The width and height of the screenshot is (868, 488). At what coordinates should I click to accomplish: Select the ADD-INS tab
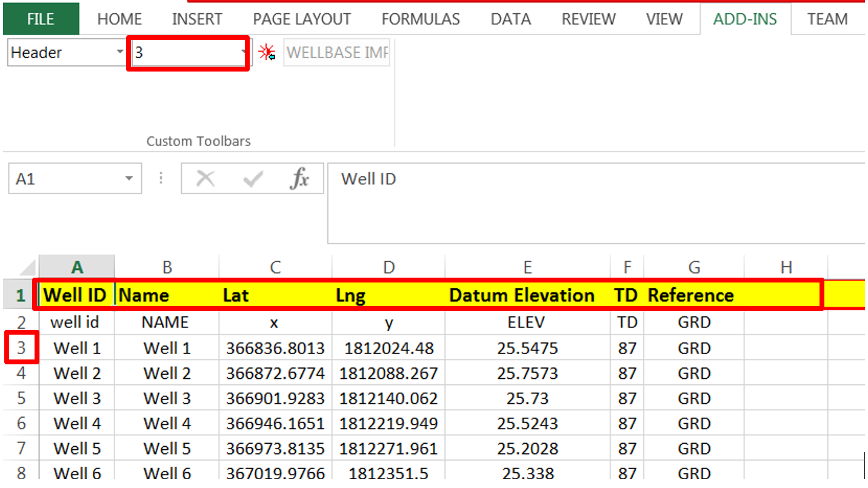coord(745,19)
